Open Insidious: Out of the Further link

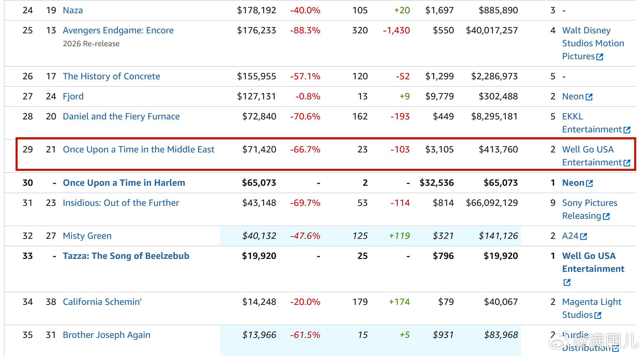(x=121, y=203)
